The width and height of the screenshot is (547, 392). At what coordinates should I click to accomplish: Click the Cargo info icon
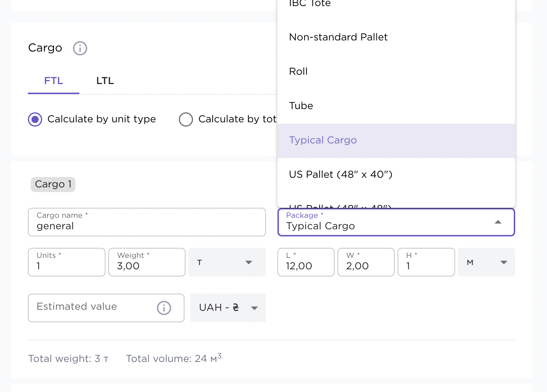pos(80,48)
